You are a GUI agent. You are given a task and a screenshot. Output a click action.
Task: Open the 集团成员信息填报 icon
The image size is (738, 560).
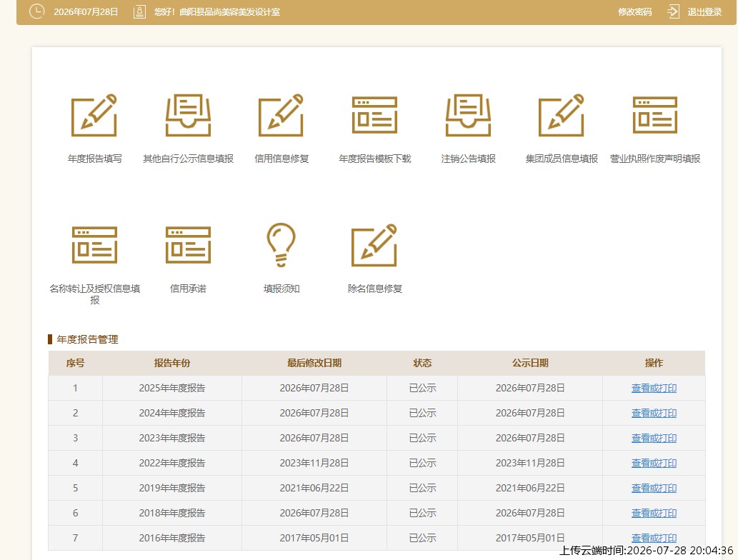pos(562,115)
